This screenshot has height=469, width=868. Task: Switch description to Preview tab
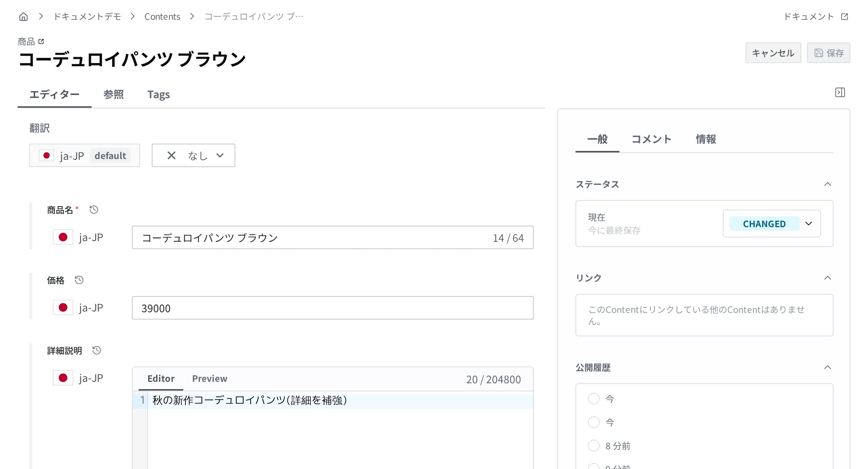point(210,378)
